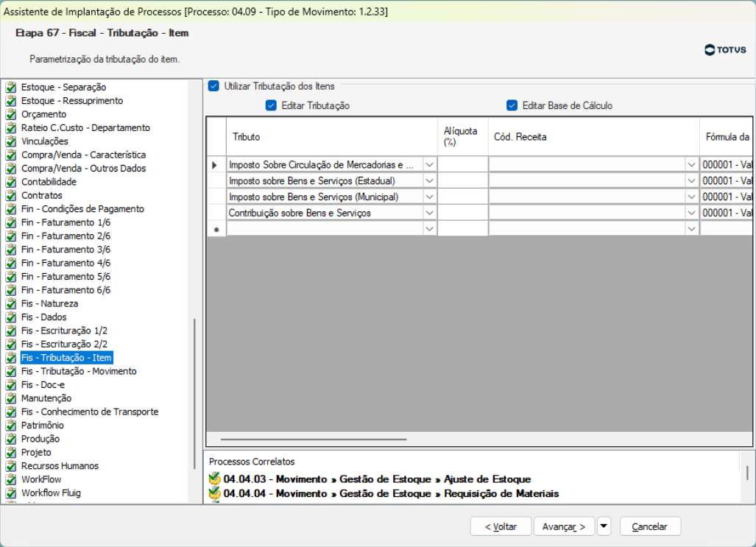Click the check icon beside Recursos Humanos
Viewport: 756px width, 547px height.
tap(11, 465)
